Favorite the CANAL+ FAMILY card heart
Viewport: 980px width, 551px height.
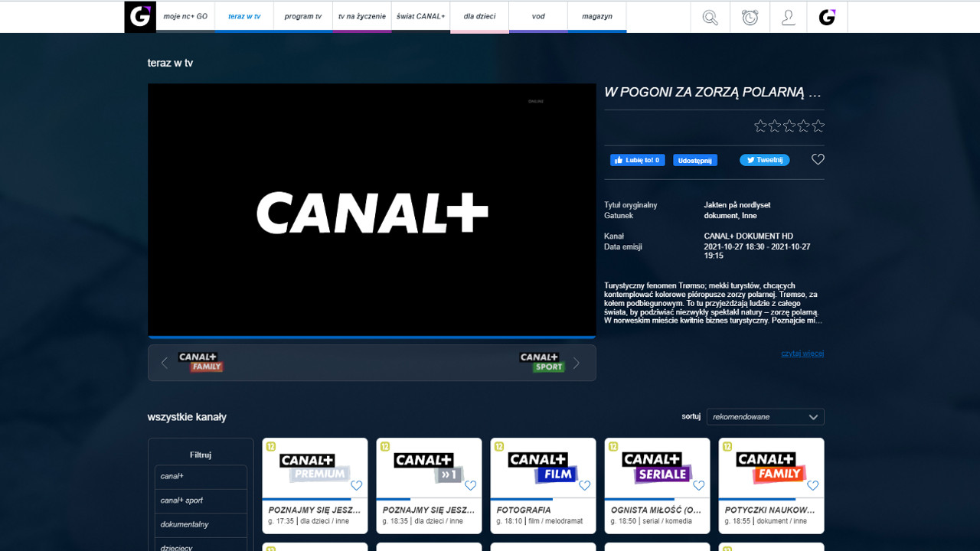(812, 485)
